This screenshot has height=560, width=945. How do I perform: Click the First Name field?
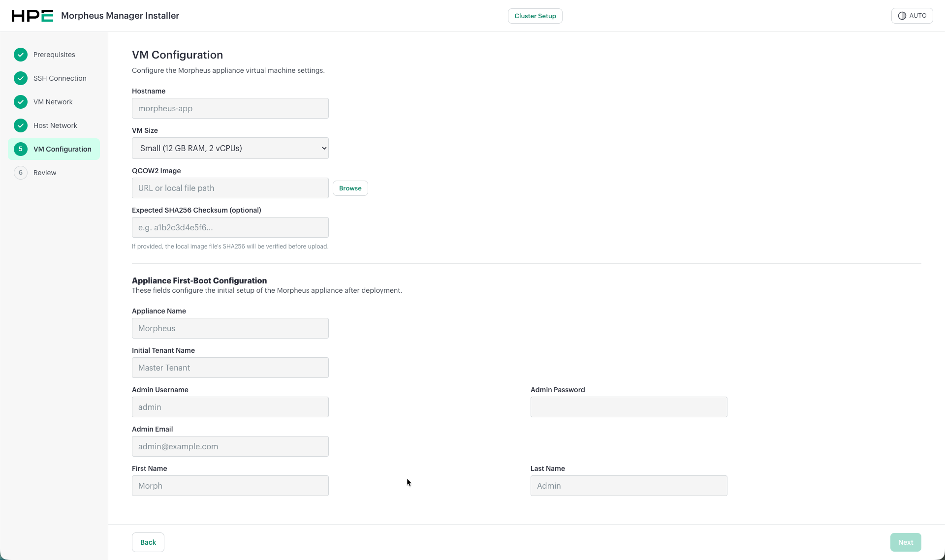230,486
